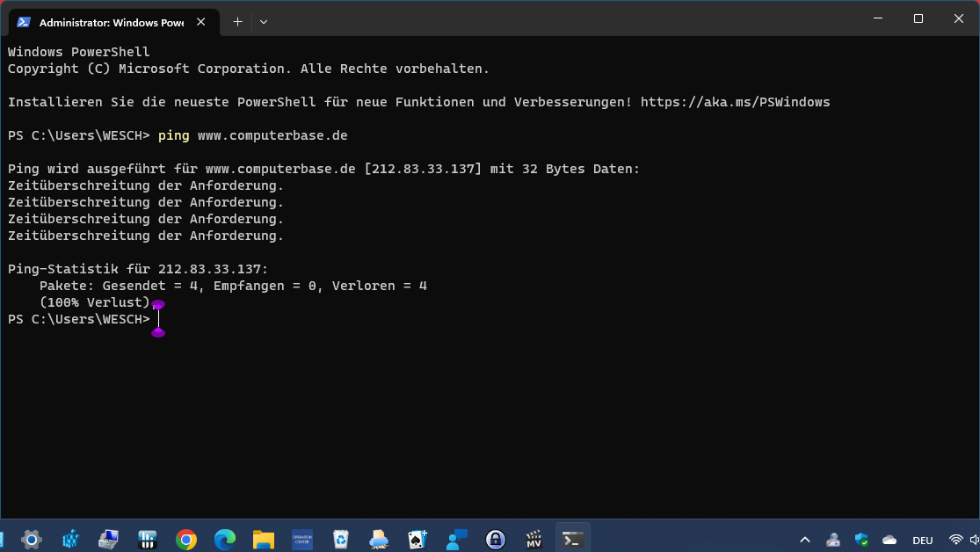This screenshot has height=552, width=980.
Task: Click the user network tray icon
Action: 833,540
